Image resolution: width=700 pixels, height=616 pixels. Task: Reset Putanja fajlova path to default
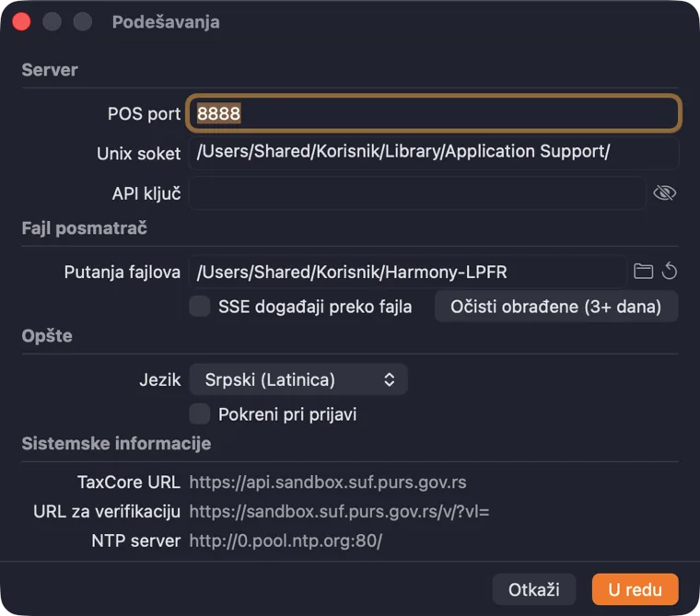point(670,271)
